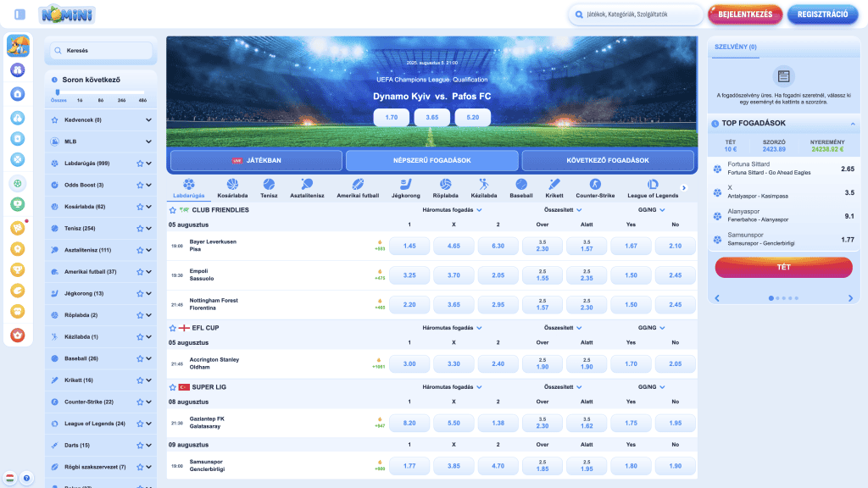Click the REGISZTRÁCIÓ button
The image size is (868, 488).
(x=822, y=14)
